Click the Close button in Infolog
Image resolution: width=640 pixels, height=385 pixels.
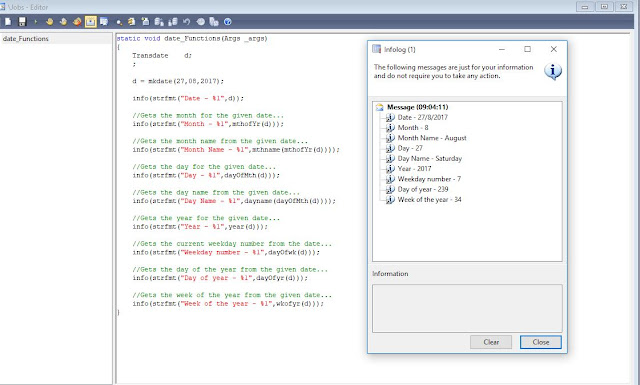point(541,342)
